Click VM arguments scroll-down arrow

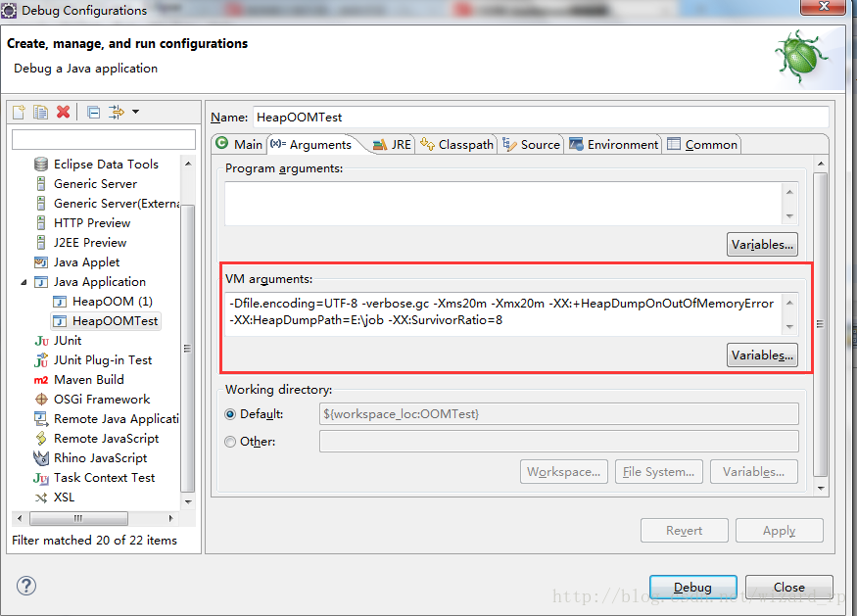point(789,327)
